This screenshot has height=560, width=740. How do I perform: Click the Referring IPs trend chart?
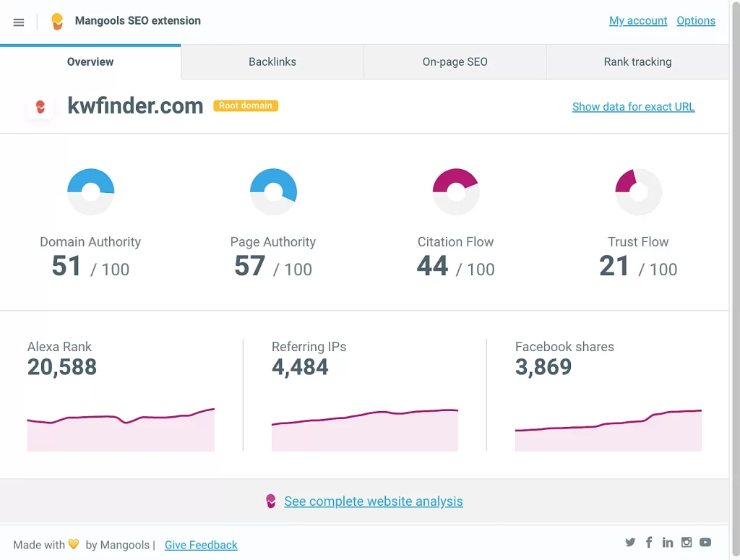click(x=365, y=430)
